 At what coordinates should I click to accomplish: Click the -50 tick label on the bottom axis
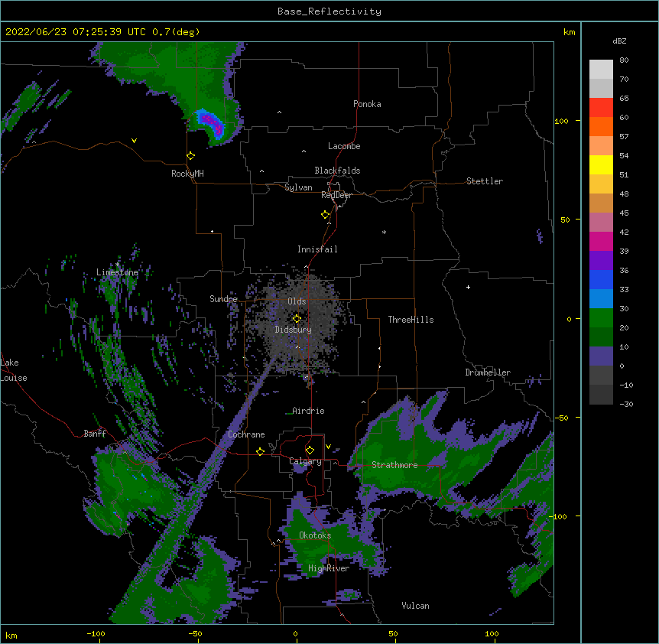click(x=195, y=633)
